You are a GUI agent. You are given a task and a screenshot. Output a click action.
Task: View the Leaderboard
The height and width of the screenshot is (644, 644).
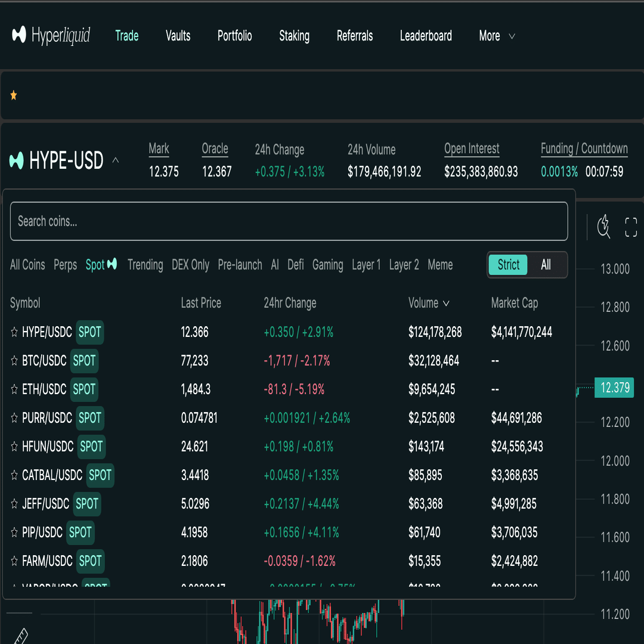(426, 36)
